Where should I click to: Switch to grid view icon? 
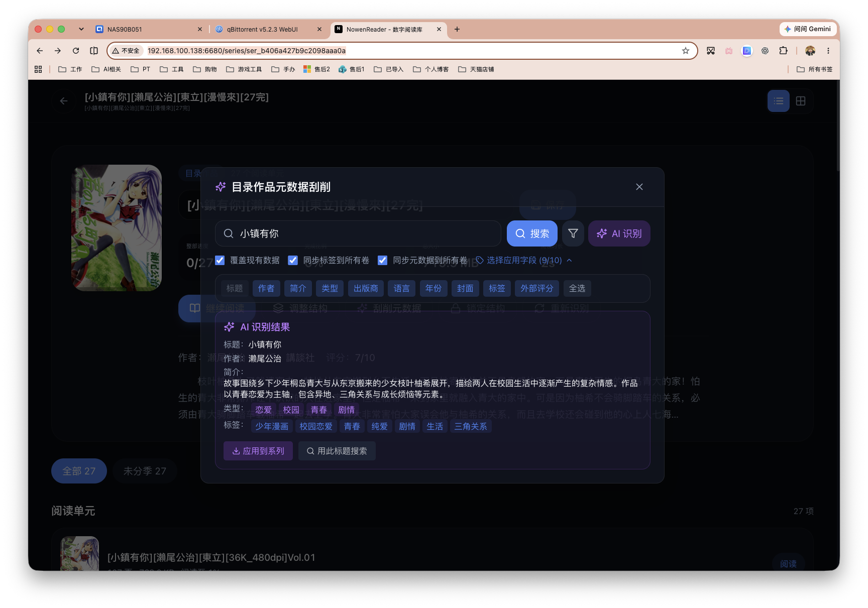pos(801,101)
